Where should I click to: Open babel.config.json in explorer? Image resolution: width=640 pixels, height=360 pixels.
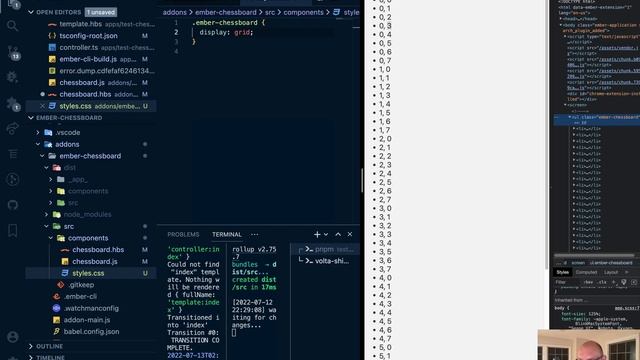point(91,331)
